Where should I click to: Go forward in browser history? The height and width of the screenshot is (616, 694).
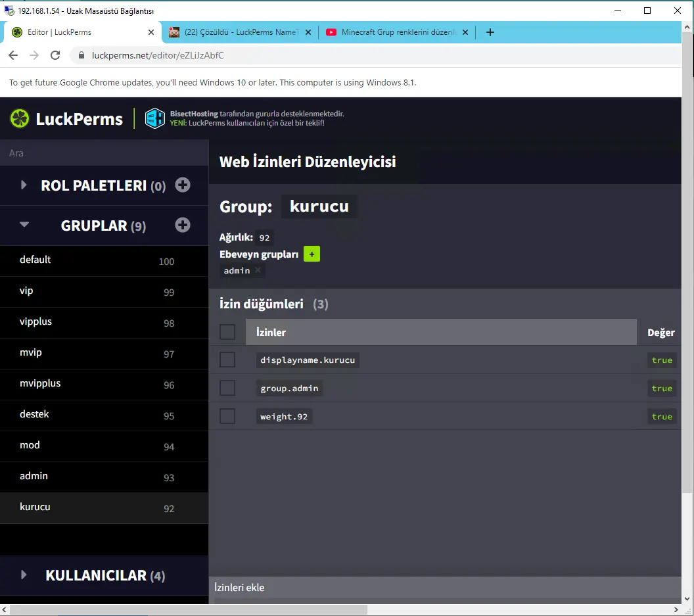coord(34,55)
